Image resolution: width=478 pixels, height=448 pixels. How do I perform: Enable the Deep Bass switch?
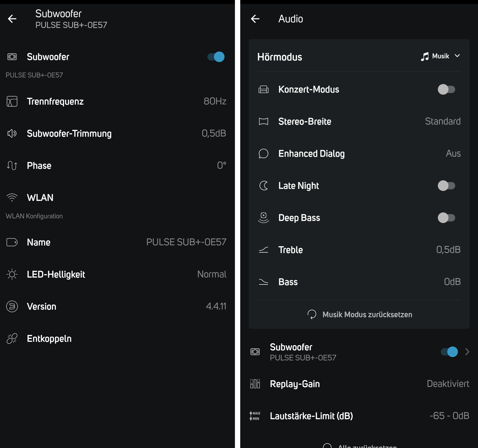point(446,218)
